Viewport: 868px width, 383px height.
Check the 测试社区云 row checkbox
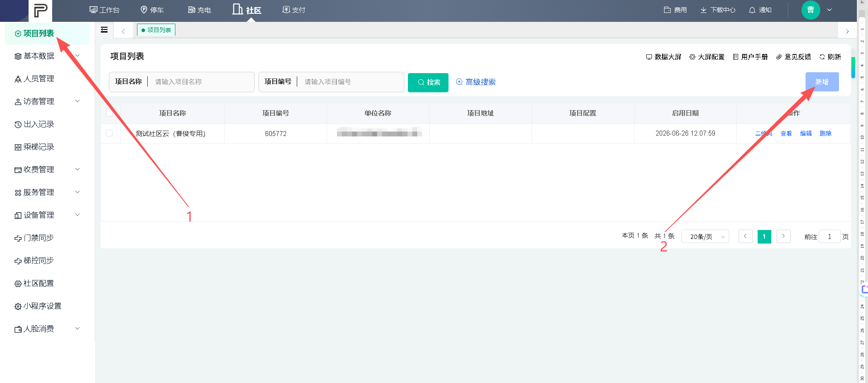click(109, 133)
